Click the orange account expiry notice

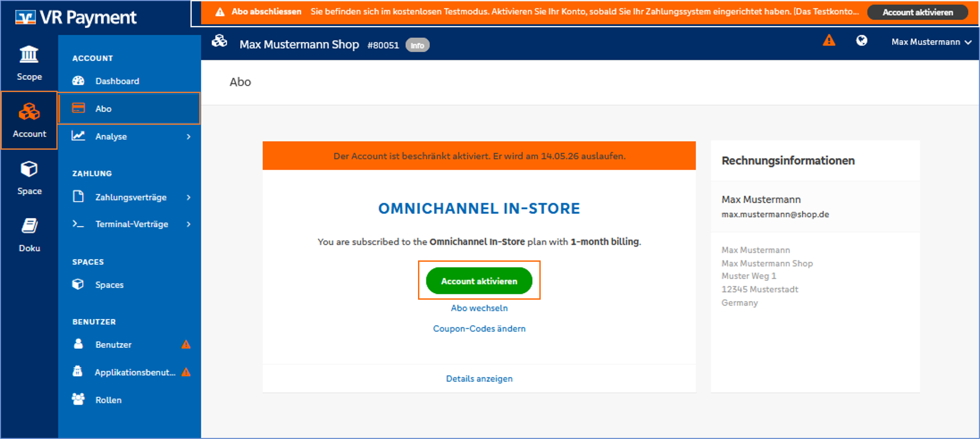pyautogui.click(x=479, y=156)
